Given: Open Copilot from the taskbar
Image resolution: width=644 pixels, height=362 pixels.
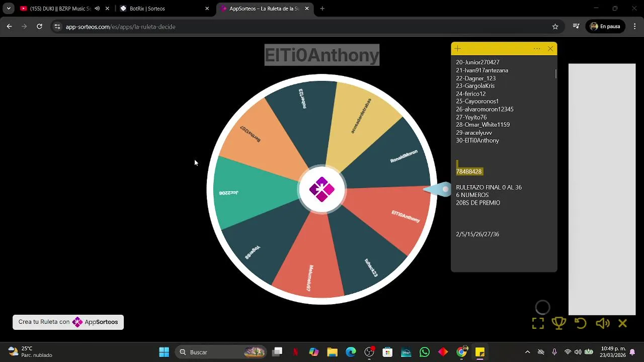Looking at the screenshot, I should tap(314, 352).
